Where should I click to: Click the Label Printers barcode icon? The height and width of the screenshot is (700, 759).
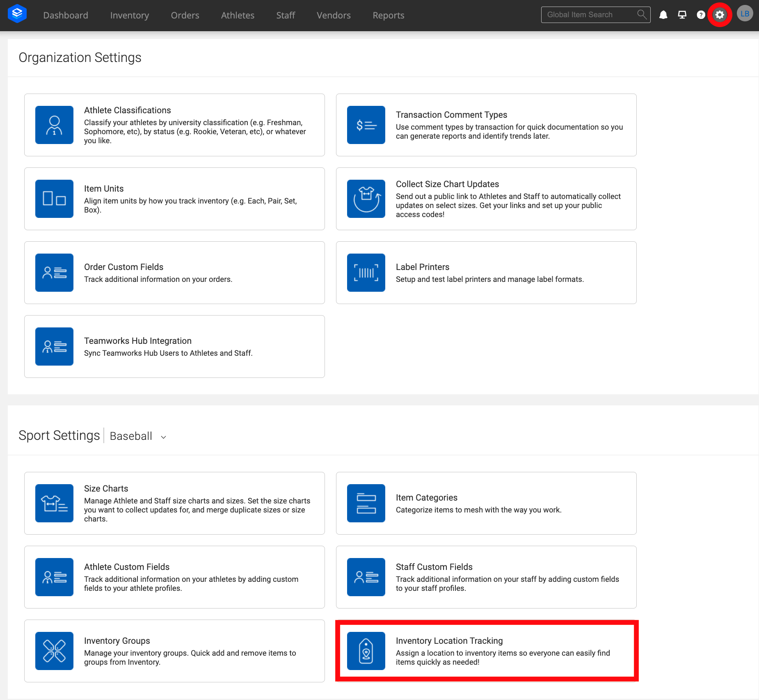pos(366,272)
